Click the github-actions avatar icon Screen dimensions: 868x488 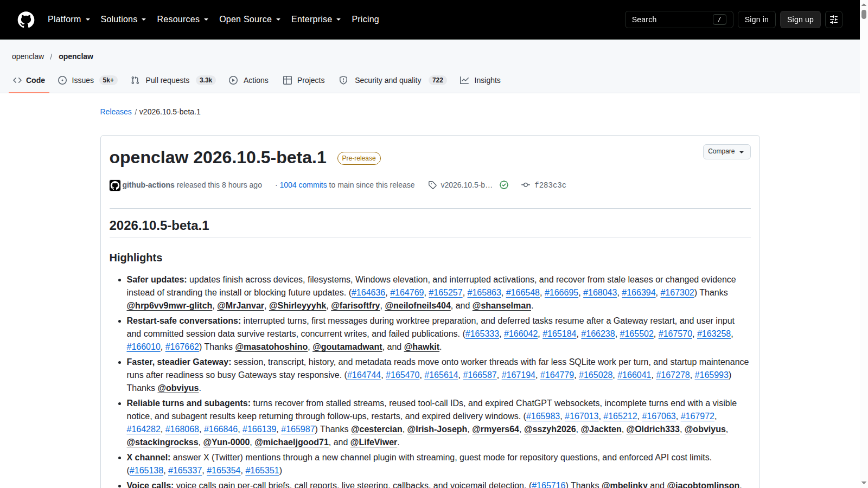115,185
